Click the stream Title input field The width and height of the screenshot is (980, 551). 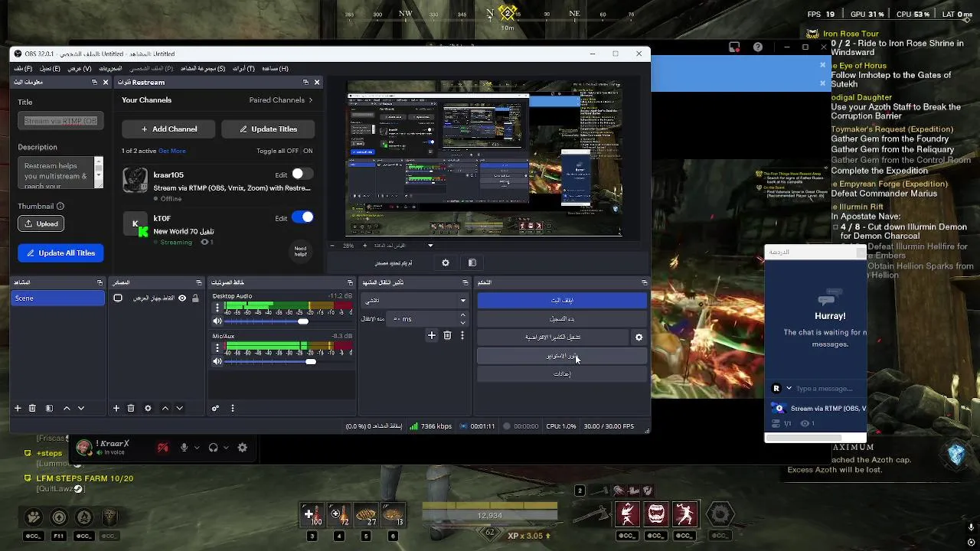(60, 121)
